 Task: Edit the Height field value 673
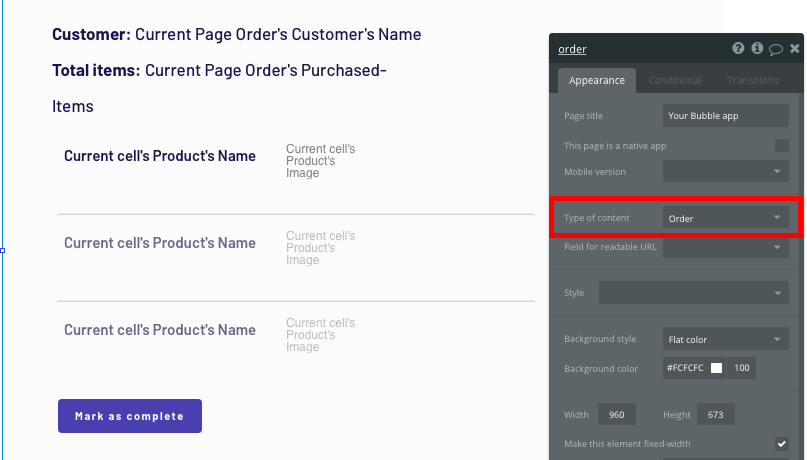point(715,414)
